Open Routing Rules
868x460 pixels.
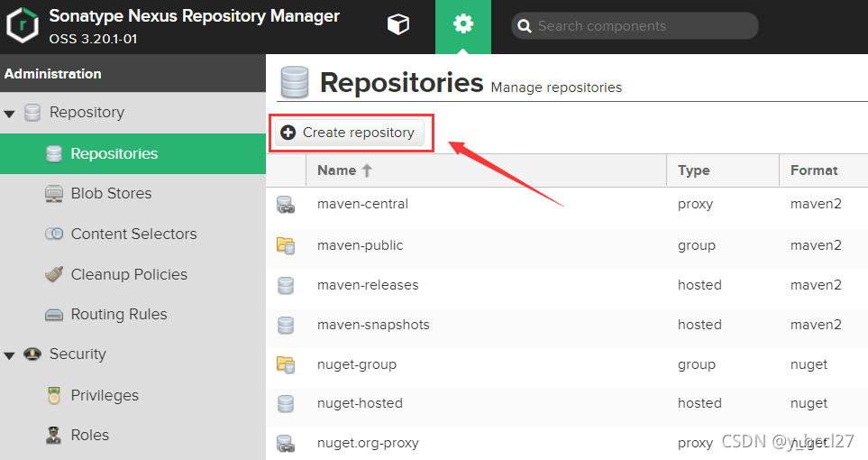click(x=118, y=314)
